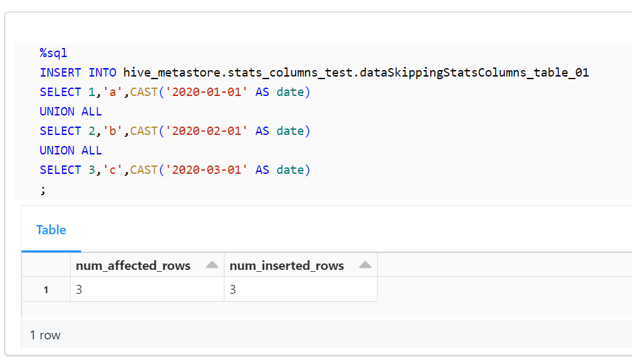The image size is (632, 364).
Task: Click the first UNION ALL line
Action: coord(71,111)
